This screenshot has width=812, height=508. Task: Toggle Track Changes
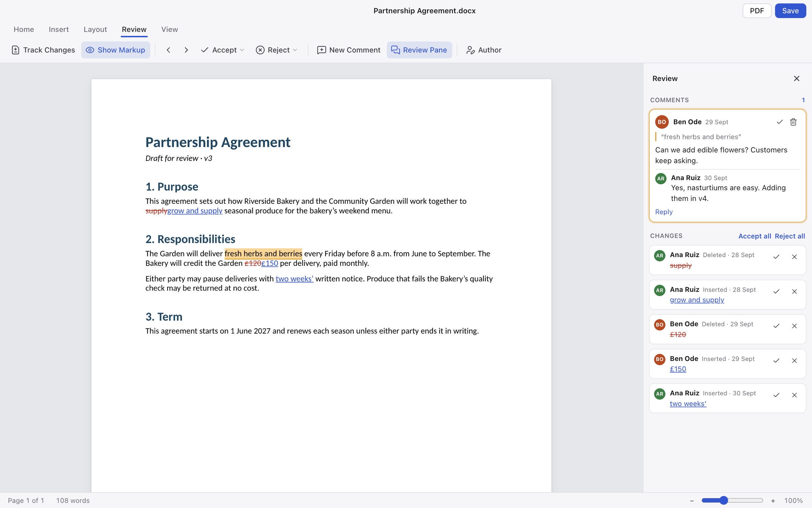43,50
